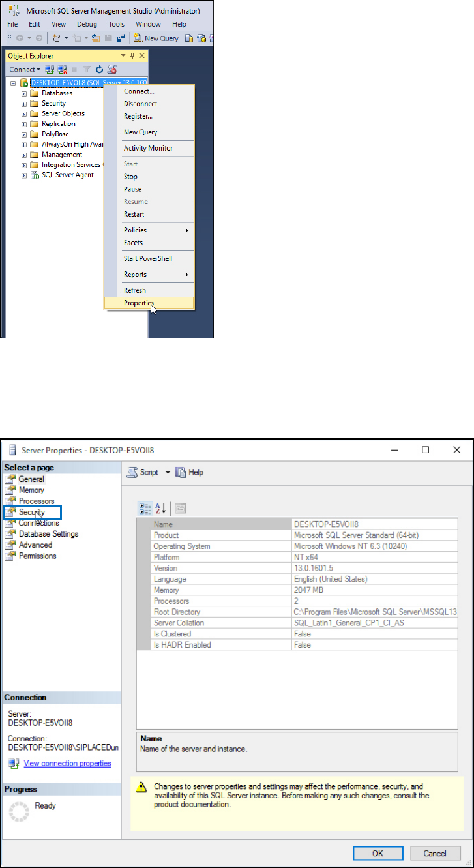The width and height of the screenshot is (474, 868).
Task: Expand the PolyBase folder
Action: [x=24, y=134]
